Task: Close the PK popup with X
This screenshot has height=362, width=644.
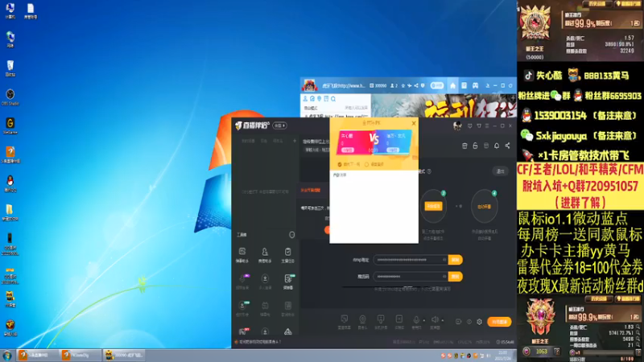Action: (414, 123)
